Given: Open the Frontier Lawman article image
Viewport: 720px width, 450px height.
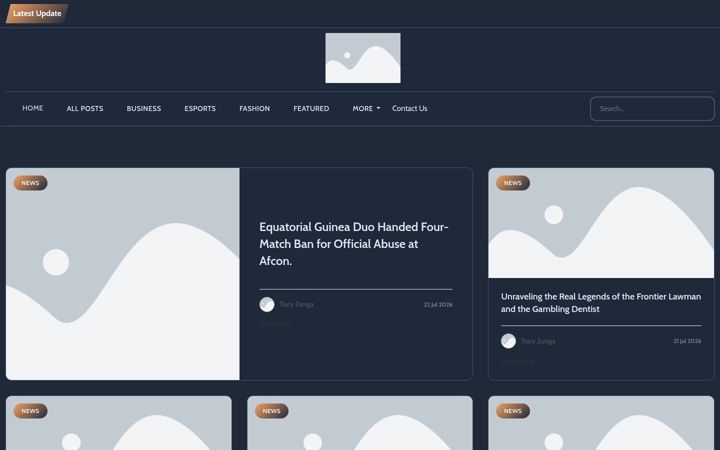Looking at the screenshot, I should [x=601, y=223].
